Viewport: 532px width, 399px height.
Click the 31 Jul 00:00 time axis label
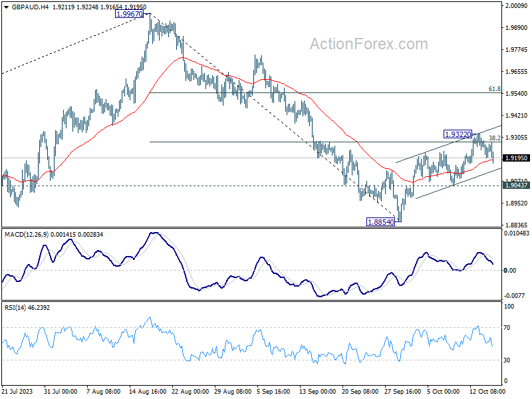pyautogui.click(x=61, y=391)
